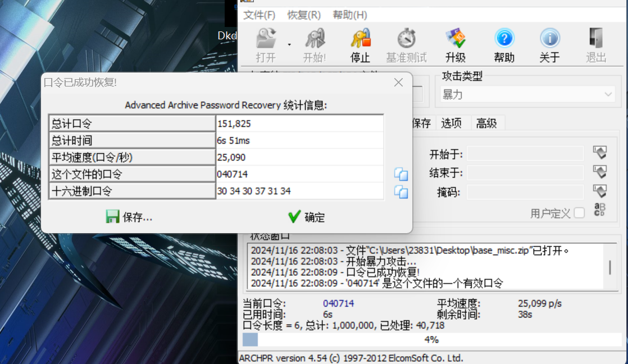Copy the hex password to clipboard
Screen dimensions: 628x364
click(401, 192)
